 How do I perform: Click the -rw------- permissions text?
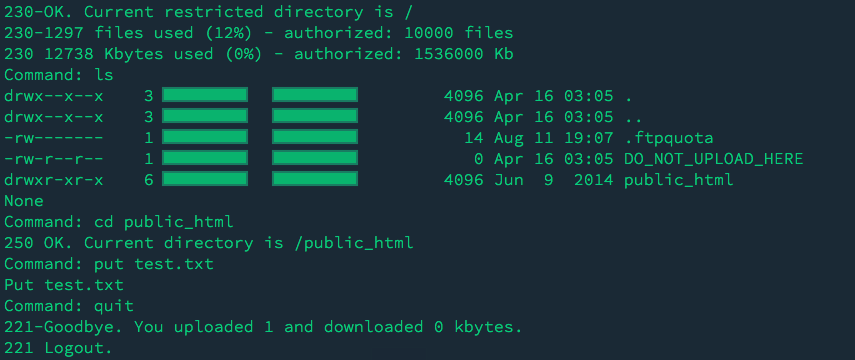click(53, 137)
